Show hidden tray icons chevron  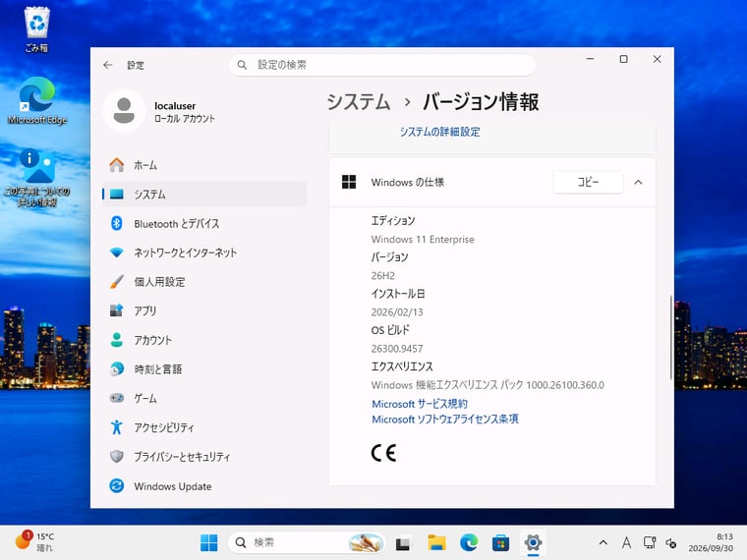click(x=603, y=543)
